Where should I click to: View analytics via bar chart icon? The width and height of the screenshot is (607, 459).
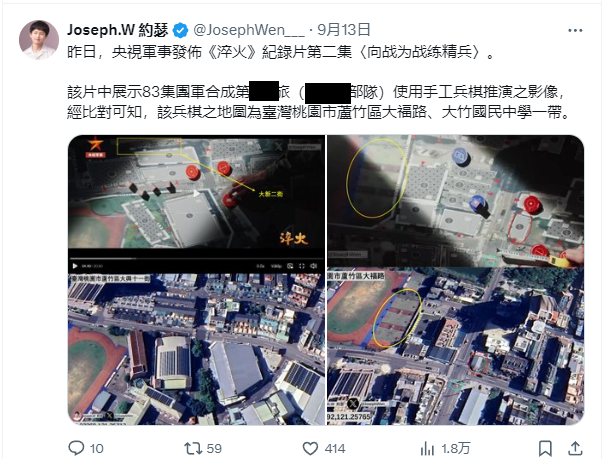click(x=427, y=449)
